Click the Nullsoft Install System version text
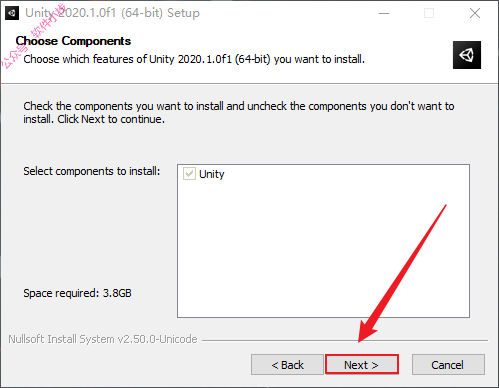Screen dimensions: 499x388 tap(103, 339)
